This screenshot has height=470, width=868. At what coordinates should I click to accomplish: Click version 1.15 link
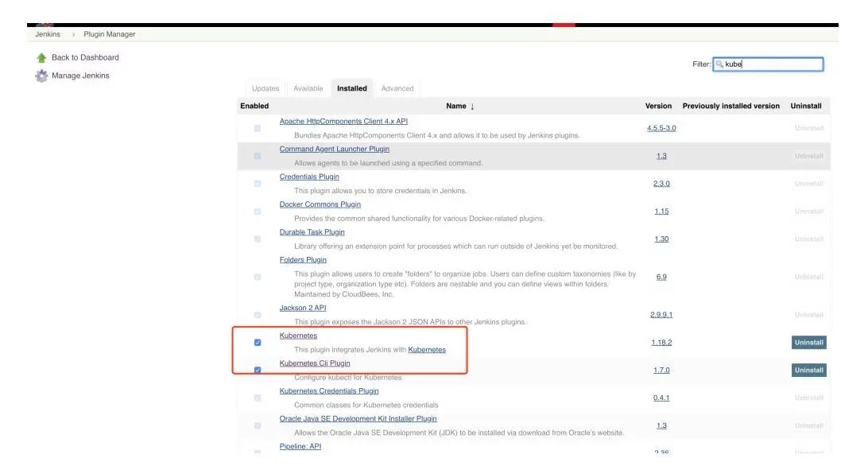tap(661, 212)
